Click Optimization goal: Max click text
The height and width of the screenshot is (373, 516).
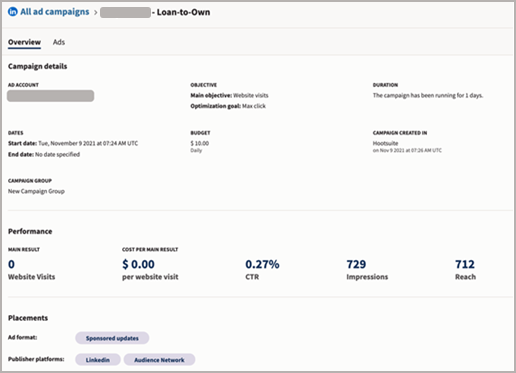[228, 106]
